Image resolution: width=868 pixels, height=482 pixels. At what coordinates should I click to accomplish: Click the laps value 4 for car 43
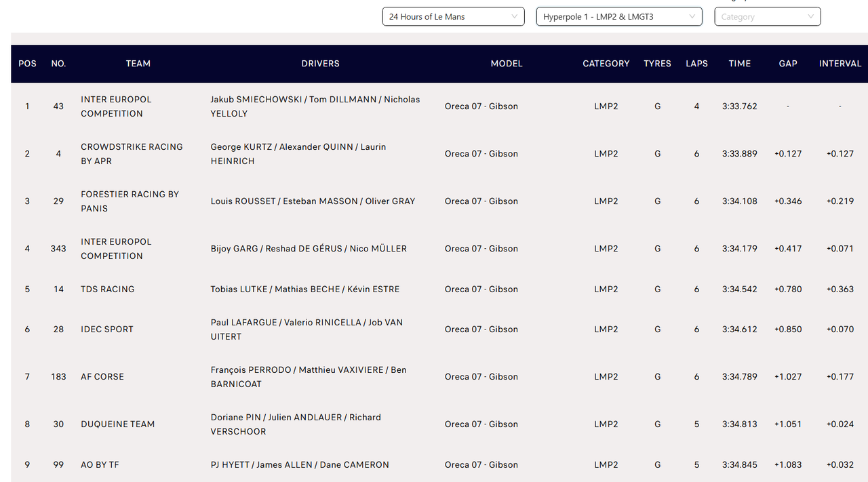696,106
